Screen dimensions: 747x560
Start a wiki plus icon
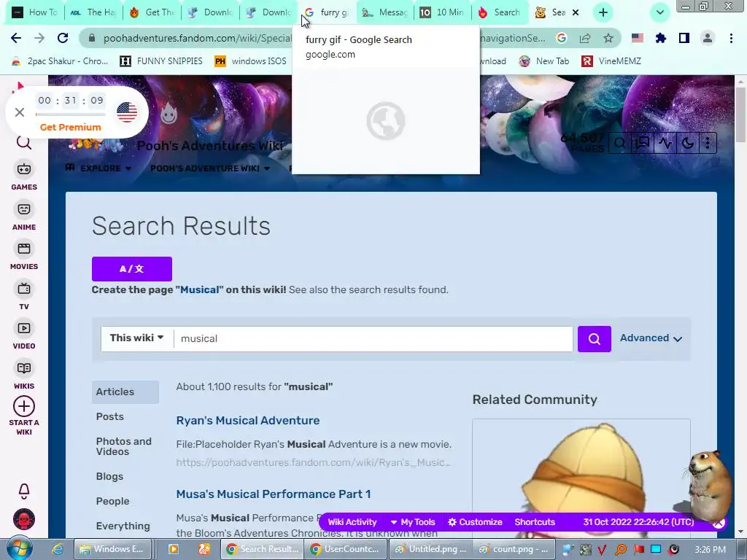click(x=24, y=406)
